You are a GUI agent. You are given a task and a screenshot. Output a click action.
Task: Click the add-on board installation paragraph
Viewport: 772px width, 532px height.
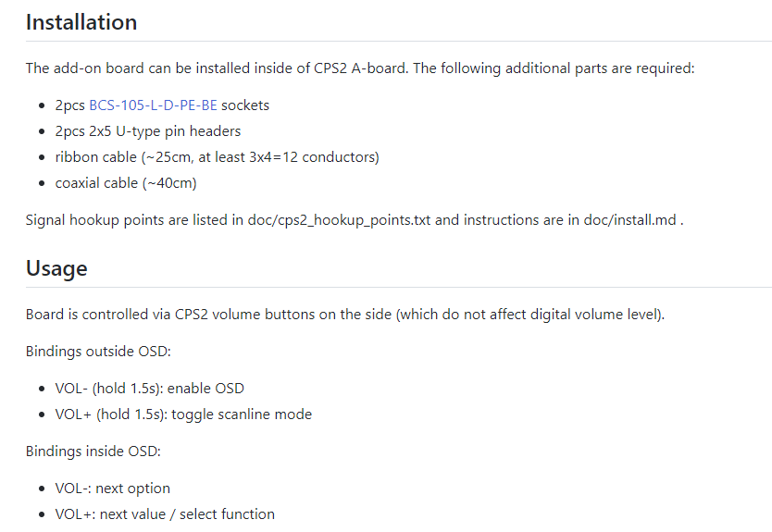pyautogui.click(x=360, y=68)
